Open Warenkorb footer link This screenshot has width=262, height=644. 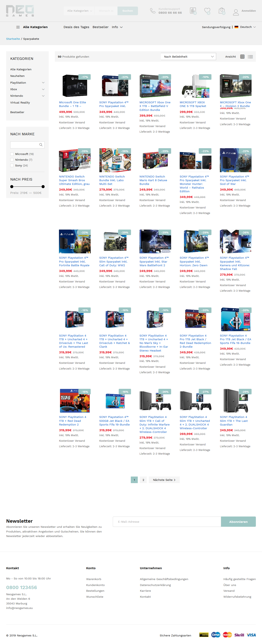point(94,579)
